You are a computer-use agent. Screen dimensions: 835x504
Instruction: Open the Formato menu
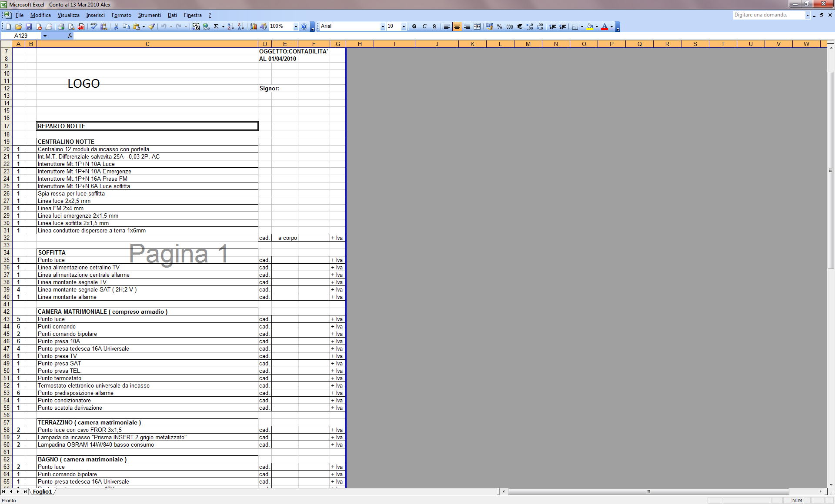121,15
